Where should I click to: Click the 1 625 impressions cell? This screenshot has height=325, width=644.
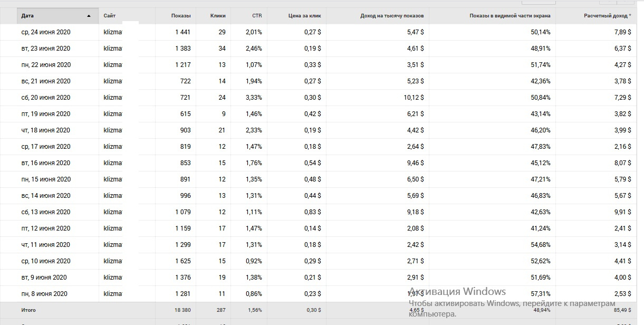(183, 261)
